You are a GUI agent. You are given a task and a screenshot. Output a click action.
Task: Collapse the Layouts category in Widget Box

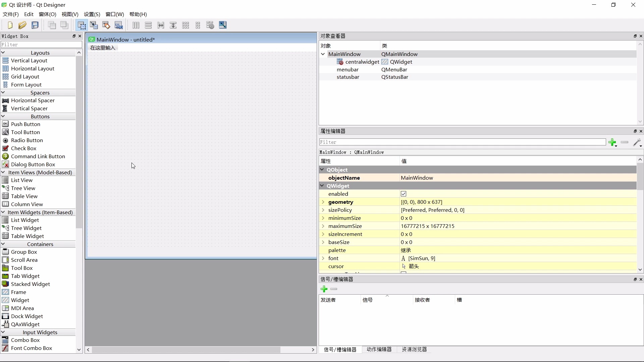click(x=3, y=53)
